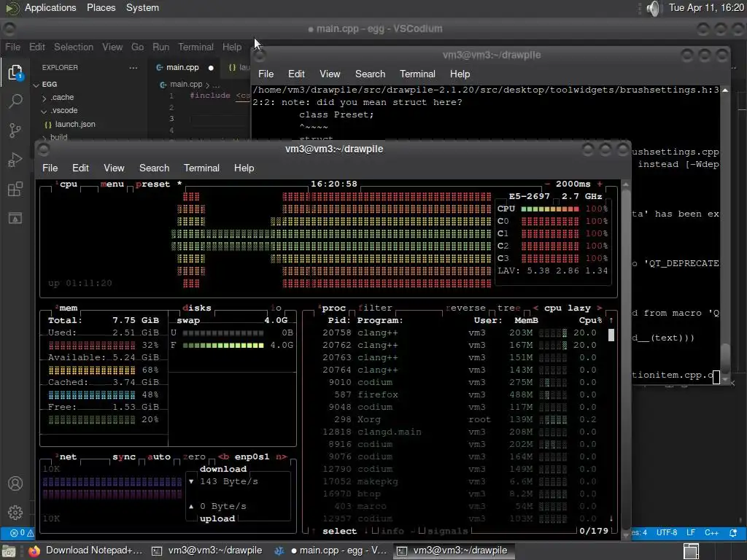Open Search view in VSCodium activity bar
This screenshot has width=747, height=560.
[15, 101]
